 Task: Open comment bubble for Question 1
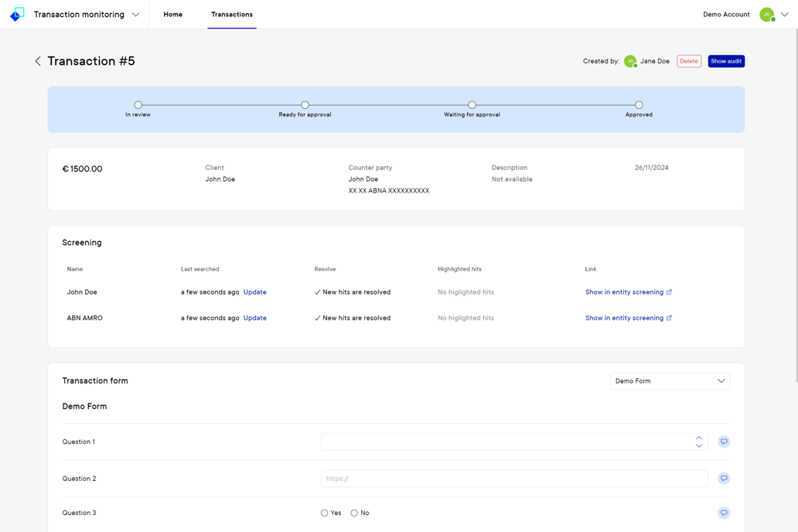coord(724,442)
